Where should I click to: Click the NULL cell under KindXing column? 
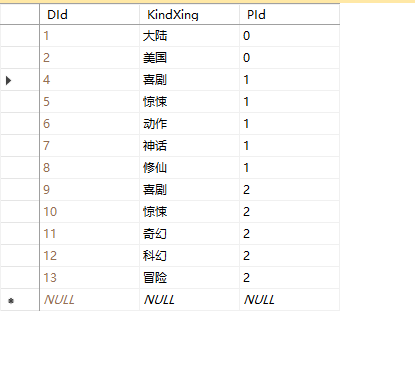tap(189, 300)
